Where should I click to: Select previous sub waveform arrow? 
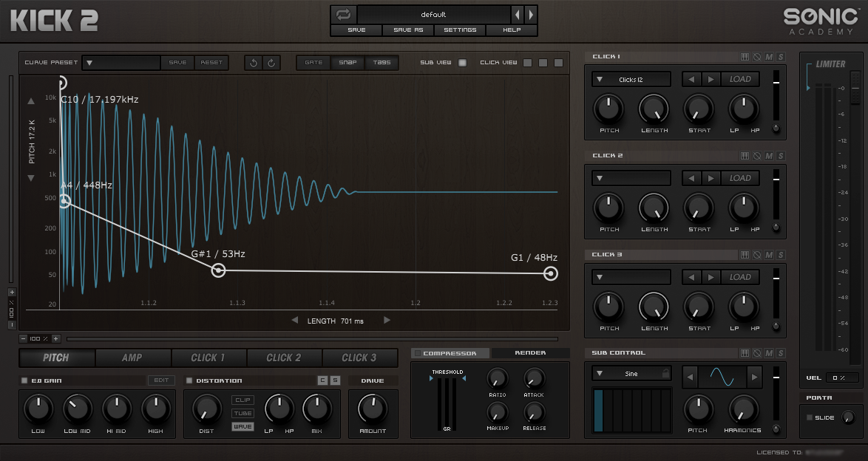tap(690, 378)
